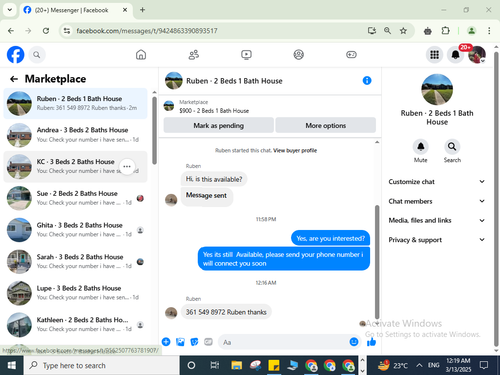The image size is (500, 375).
Task: Open the emoji picker in message box
Action: pyautogui.click(x=354, y=342)
